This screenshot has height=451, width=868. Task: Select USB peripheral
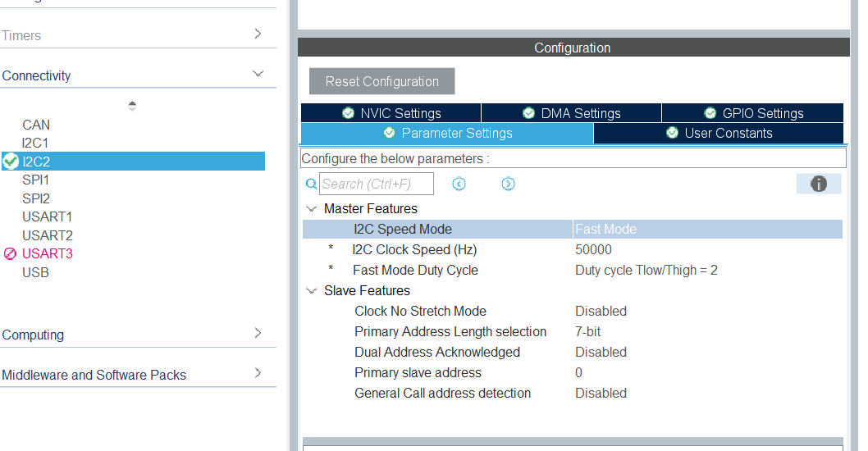(x=35, y=273)
